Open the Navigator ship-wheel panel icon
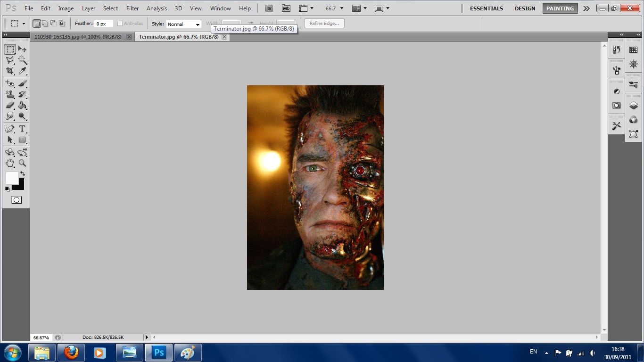Screen dimensions: 644x362 (633, 64)
